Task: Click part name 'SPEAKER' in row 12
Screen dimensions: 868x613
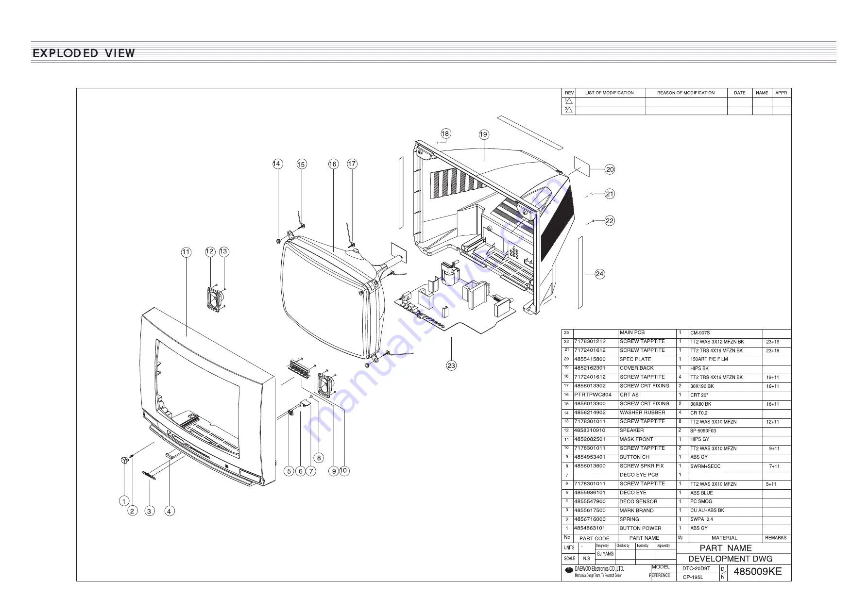Action: coord(631,430)
